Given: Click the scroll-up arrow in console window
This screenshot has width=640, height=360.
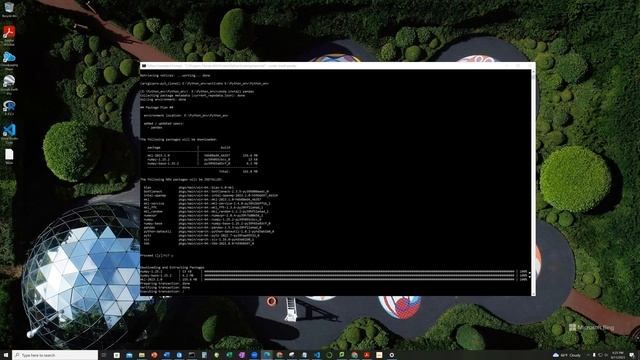Looking at the screenshot, I should (533, 71).
